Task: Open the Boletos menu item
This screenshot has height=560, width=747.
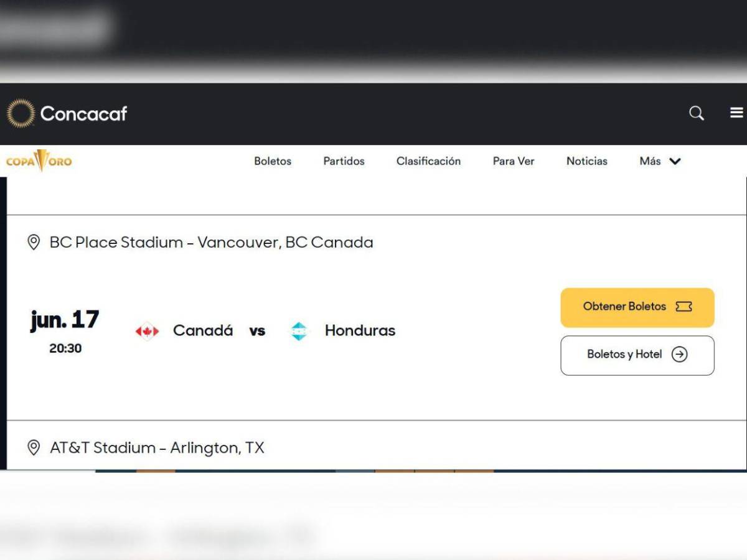Action: 273,161
